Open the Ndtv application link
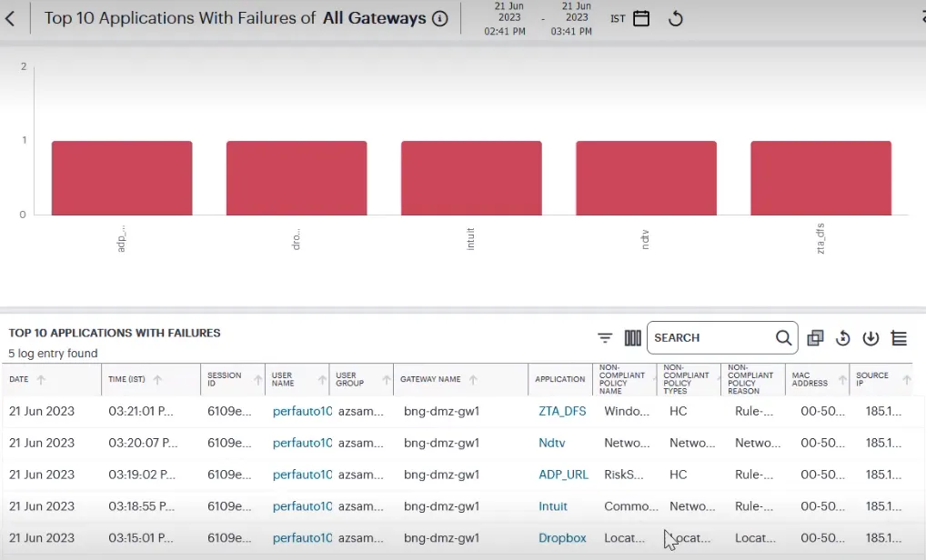 [x=551, y=443]
